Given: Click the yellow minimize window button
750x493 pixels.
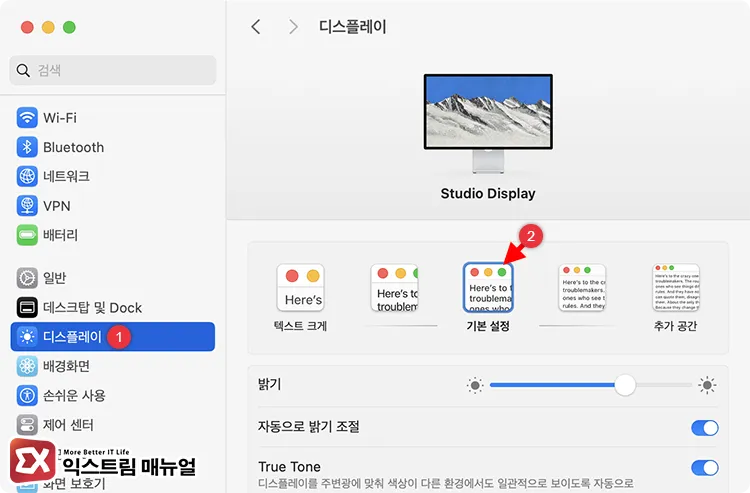Looking at the screenshot, I should 48,27.
